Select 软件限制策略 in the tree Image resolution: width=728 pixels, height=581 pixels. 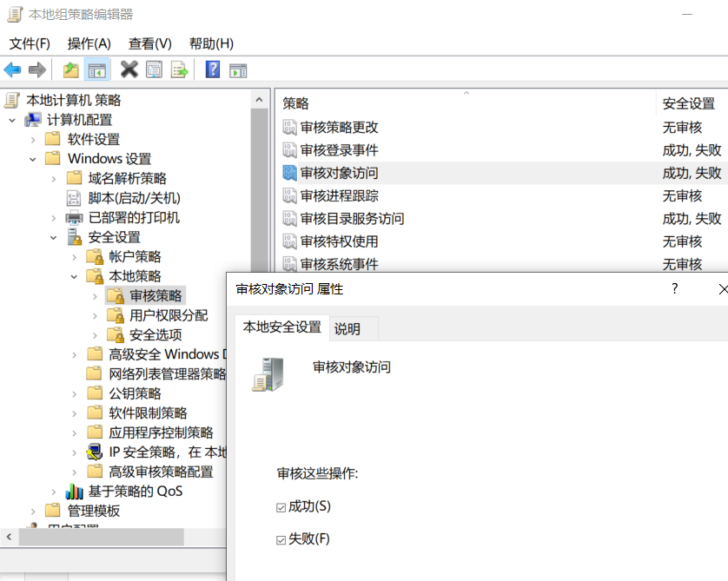tap(148, 413)
